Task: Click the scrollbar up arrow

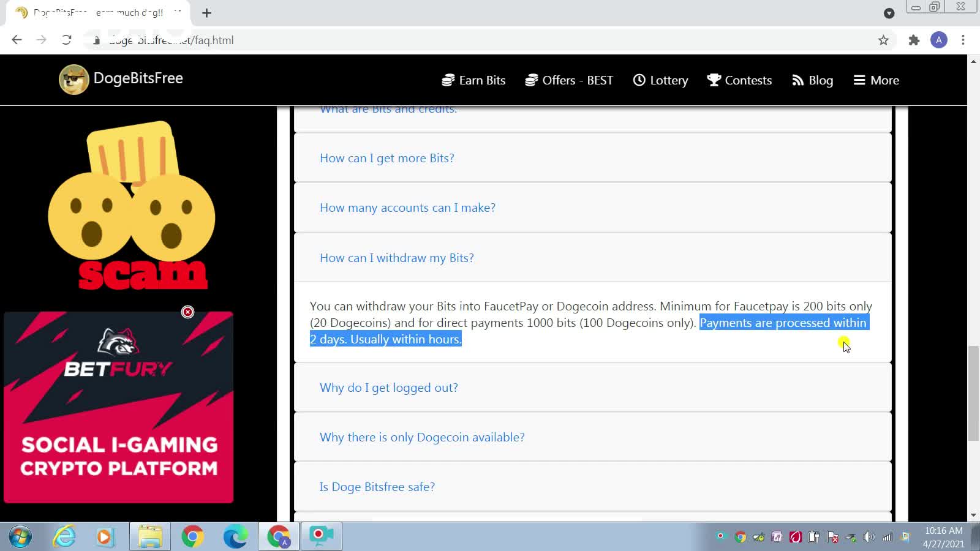Action: click(x=973, y=61)
